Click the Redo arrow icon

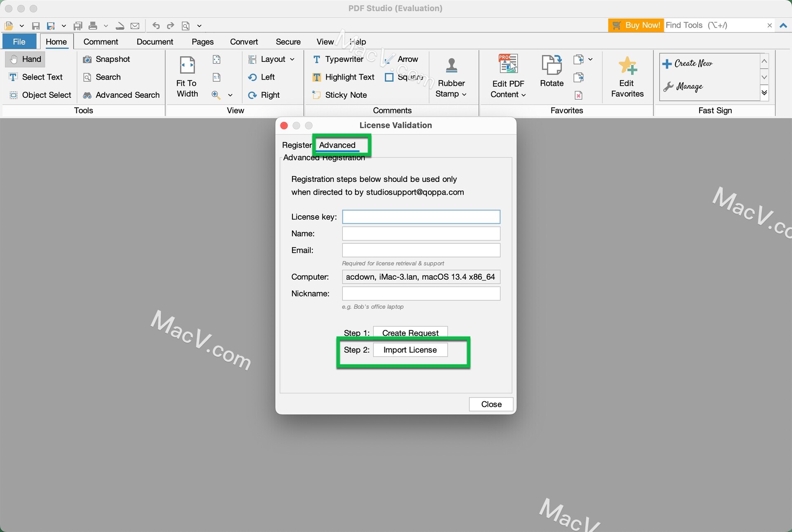[170, 26]
